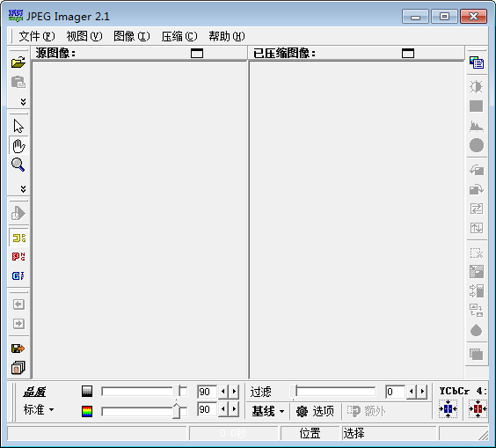This screenshot has height=448, width=496.
Task: Maximize the 已压缩图像 panel
Action: 408,53
